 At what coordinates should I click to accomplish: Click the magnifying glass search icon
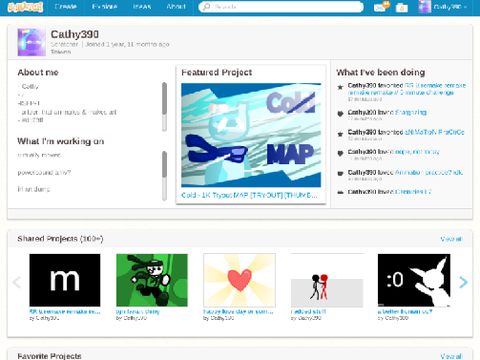tap(207, 7)
